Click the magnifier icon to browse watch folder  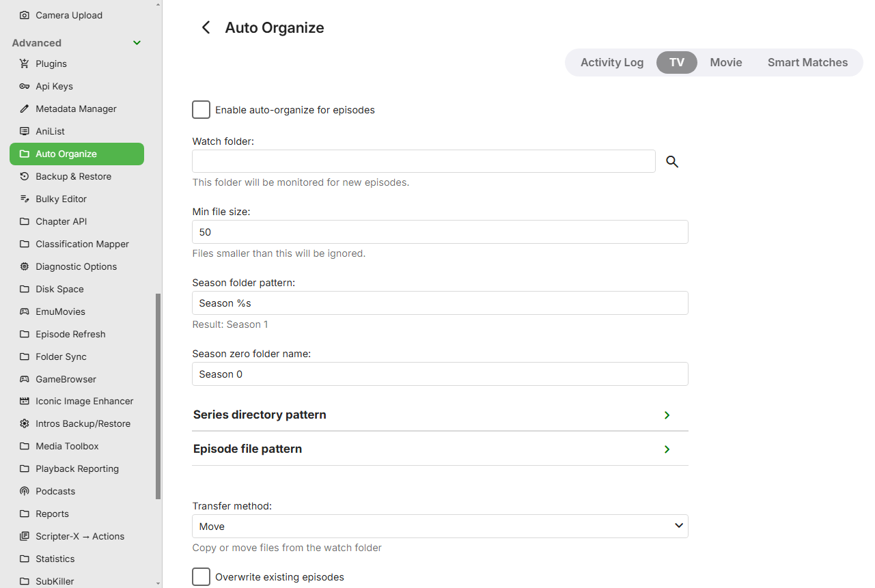[x=672, y=162]
